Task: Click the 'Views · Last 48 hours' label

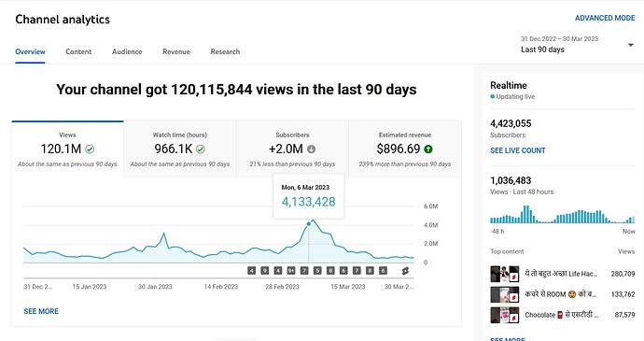Action: pyautogui.click(x=522, y=192)
